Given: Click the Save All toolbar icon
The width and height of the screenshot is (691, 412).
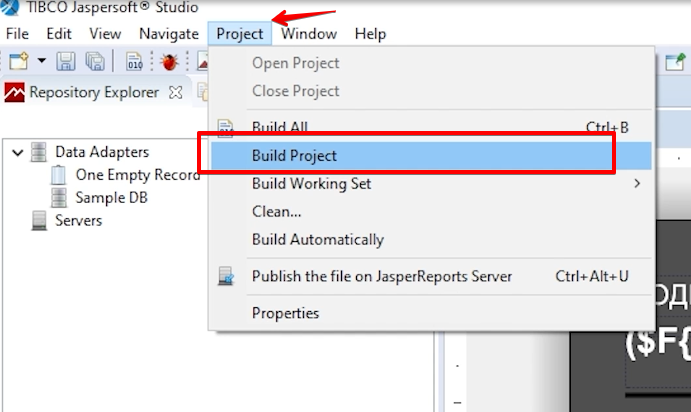Looking at the screenshot, I should coord(94,62).
